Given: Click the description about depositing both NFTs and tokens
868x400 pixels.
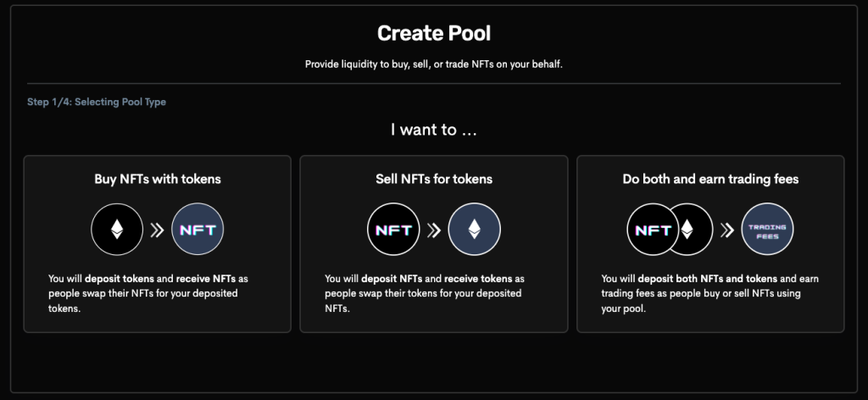Looking at the screenshot, I should click(709, 293).
